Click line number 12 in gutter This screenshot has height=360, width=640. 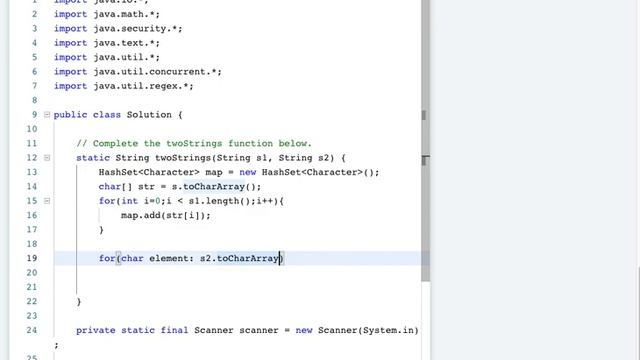[32, 158]
